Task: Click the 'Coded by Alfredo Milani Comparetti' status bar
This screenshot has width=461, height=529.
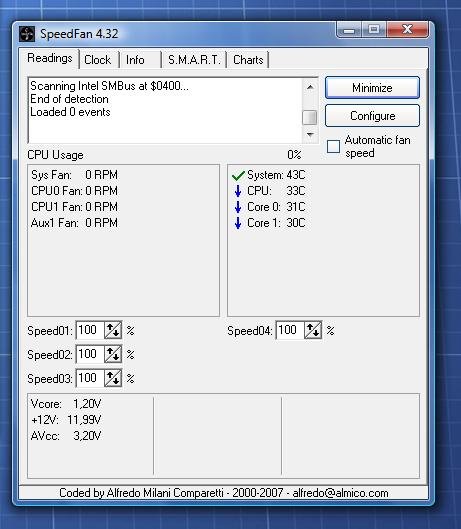Action: click(223, 493)
